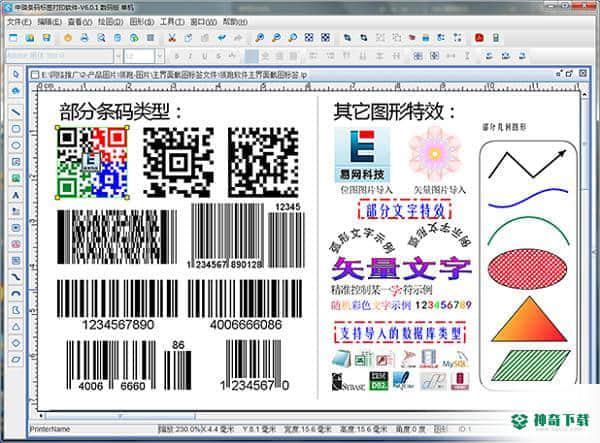This screenshot has width=600, height=443.
Task: Open the 图形(S) menu
Action: [x=142, y=22]
